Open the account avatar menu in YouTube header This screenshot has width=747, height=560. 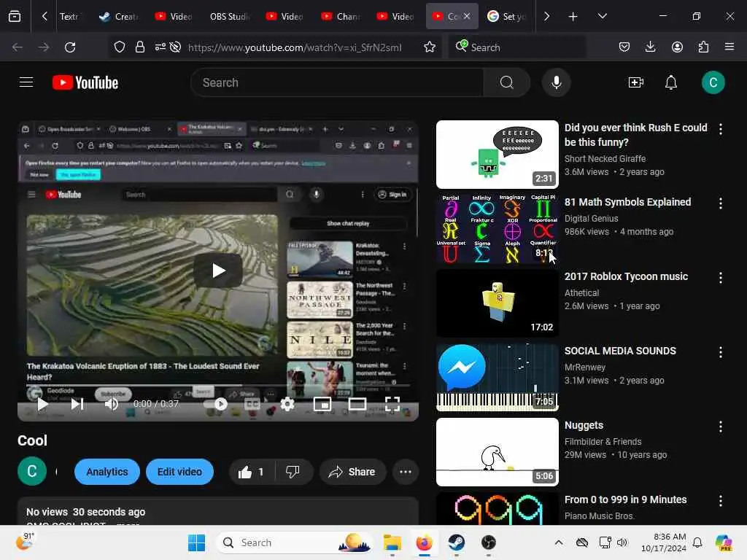[x=713, y=82]
